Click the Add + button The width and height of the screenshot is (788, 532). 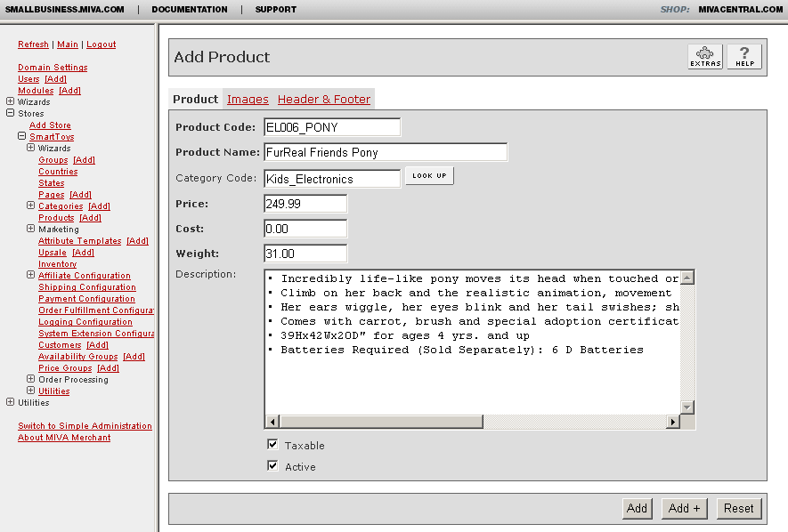[684, 508]
